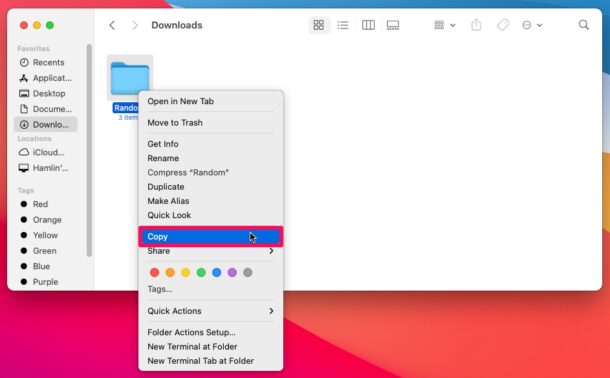Click the Share toolbar icon
Screen dimensions: 610x378
[476, 25]
